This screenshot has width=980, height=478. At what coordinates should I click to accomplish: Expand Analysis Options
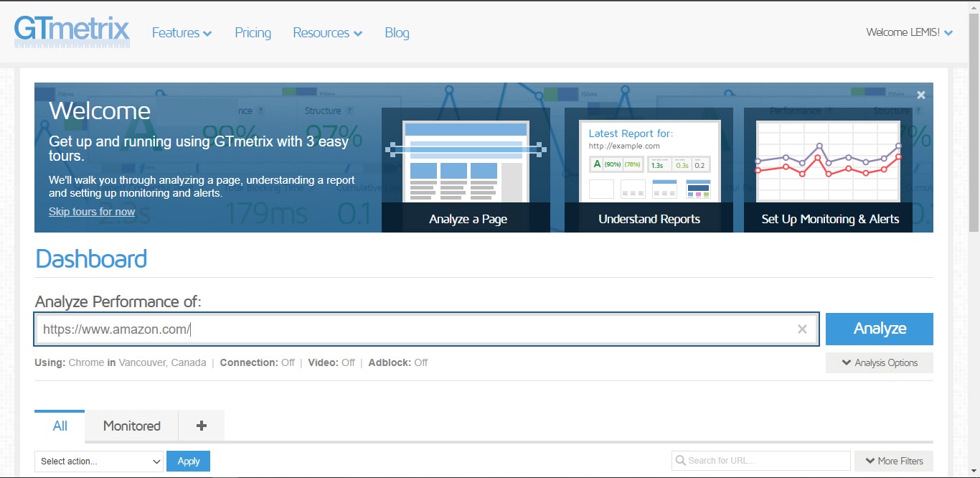(x=880, y=363)
